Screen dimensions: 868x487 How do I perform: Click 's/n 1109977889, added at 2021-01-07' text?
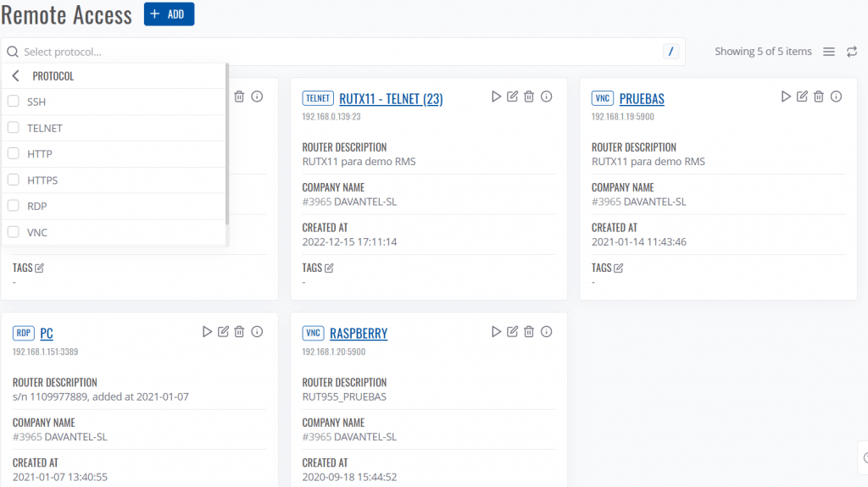coord(101,396)
